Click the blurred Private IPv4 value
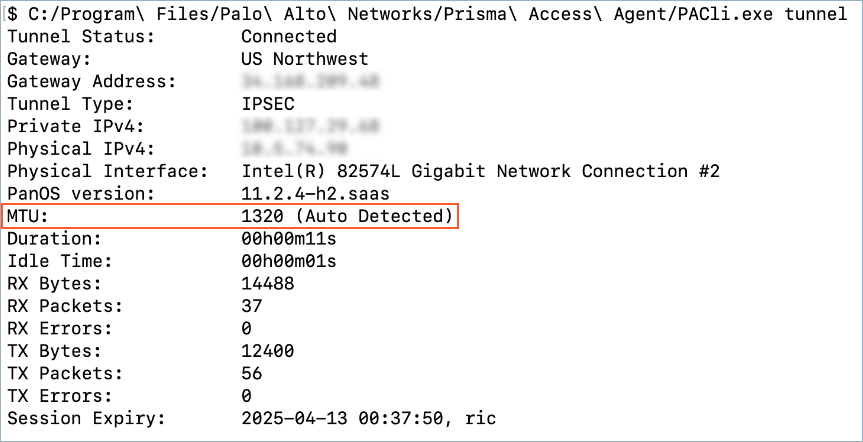 click(310, 127)
